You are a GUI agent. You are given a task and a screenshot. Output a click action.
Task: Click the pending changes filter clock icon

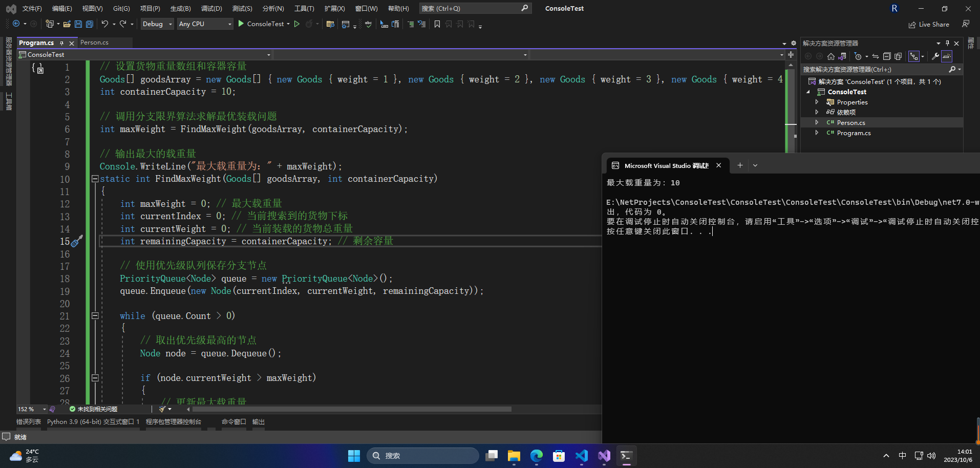point(858,56)
